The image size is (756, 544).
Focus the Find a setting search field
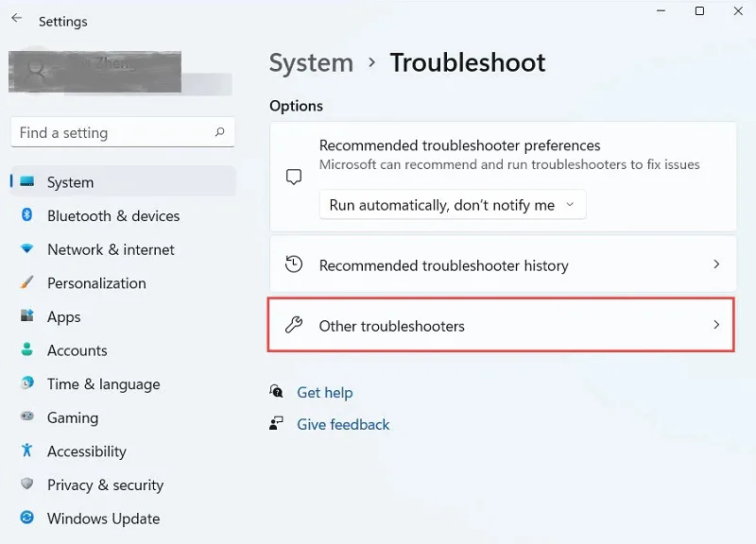pyautogui.click(x=123, y=132)
